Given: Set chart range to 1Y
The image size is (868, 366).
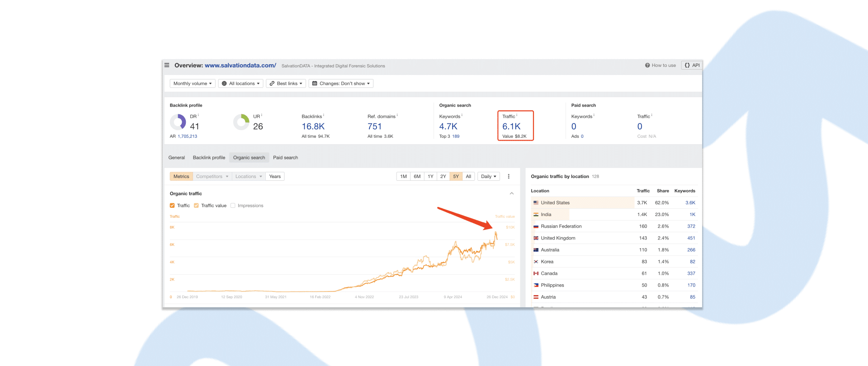Looking at the screenshot, I should (x=430, y=177).
